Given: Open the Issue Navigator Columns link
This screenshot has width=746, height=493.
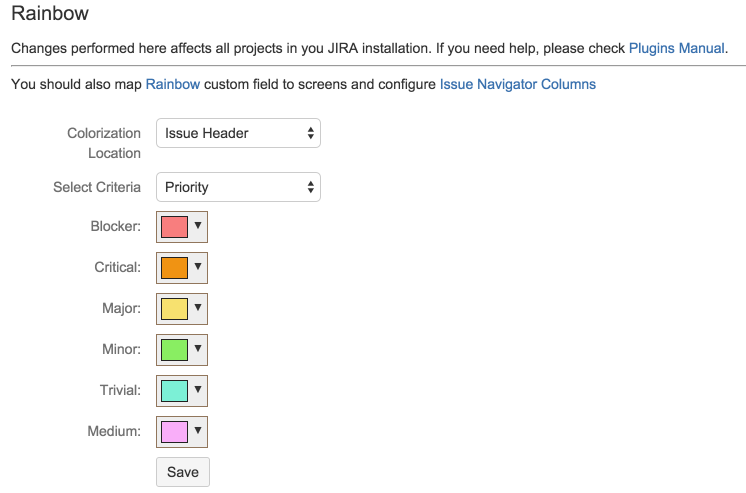Looking at the screenshot, I should click(x=518, y=84).
